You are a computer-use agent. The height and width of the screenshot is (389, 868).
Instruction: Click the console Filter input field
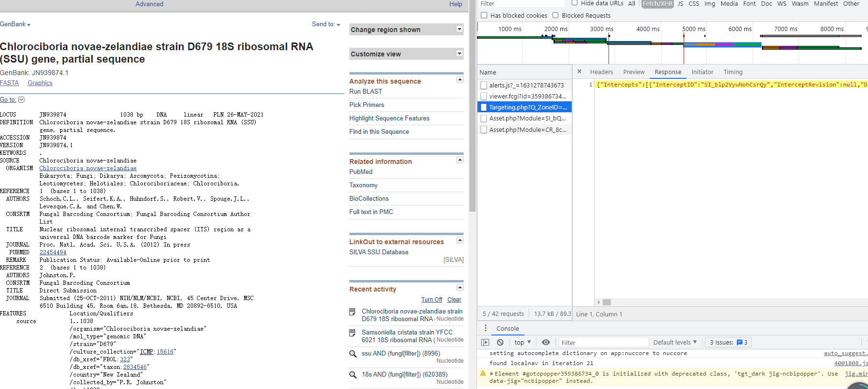[603, 343]
